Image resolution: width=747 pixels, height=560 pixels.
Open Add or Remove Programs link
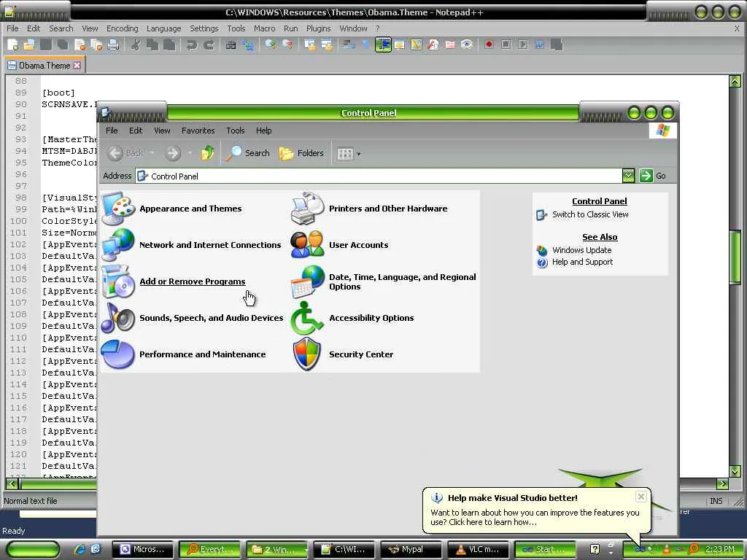(x=193, y=281)
